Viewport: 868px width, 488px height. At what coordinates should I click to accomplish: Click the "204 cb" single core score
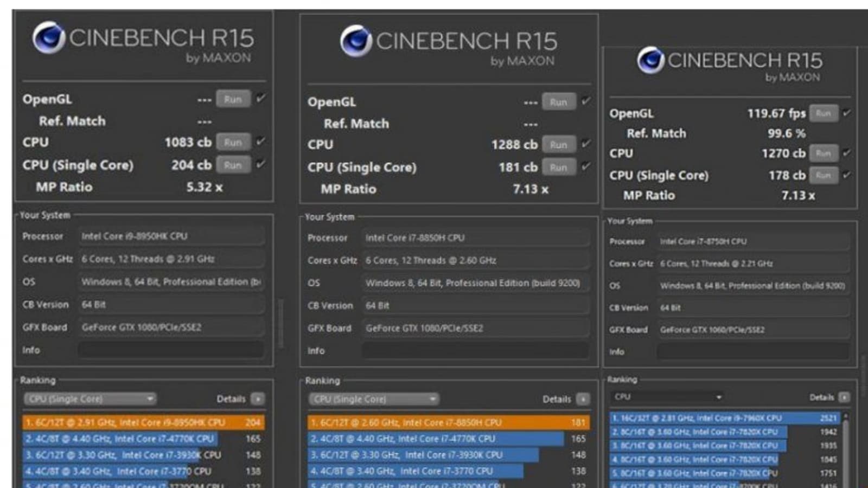[192, 165]
